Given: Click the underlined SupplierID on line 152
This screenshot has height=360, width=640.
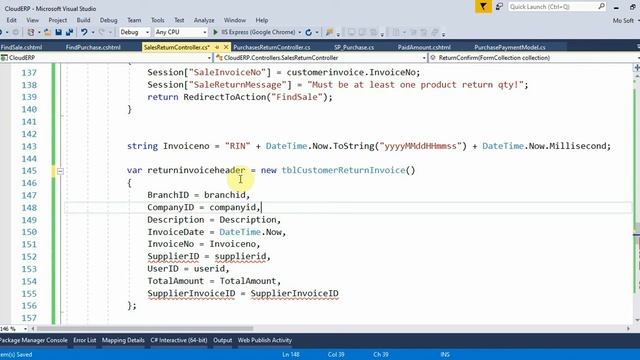Looking at the screenshot, I should (x=173, y=256).
